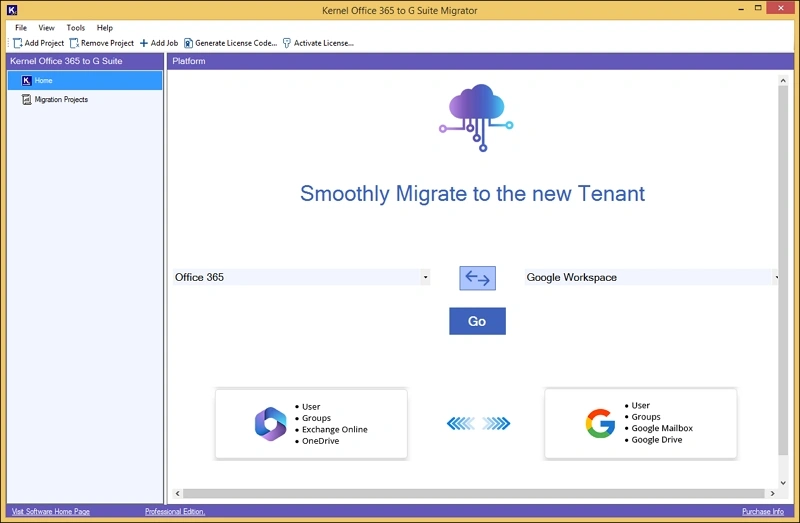Open the File menu
This screenshot has width=800, height=523.
[x=21, y=28]
